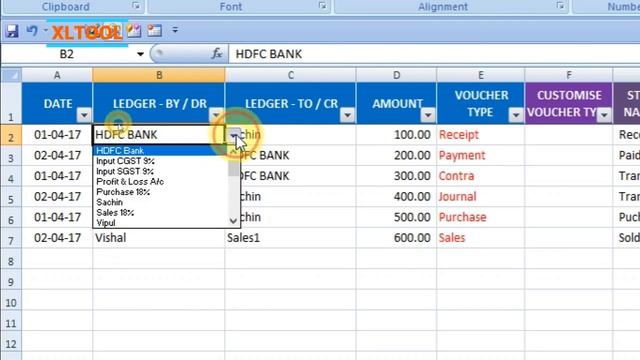Select column F header
The image size is (640, 360).
[569, 75]
